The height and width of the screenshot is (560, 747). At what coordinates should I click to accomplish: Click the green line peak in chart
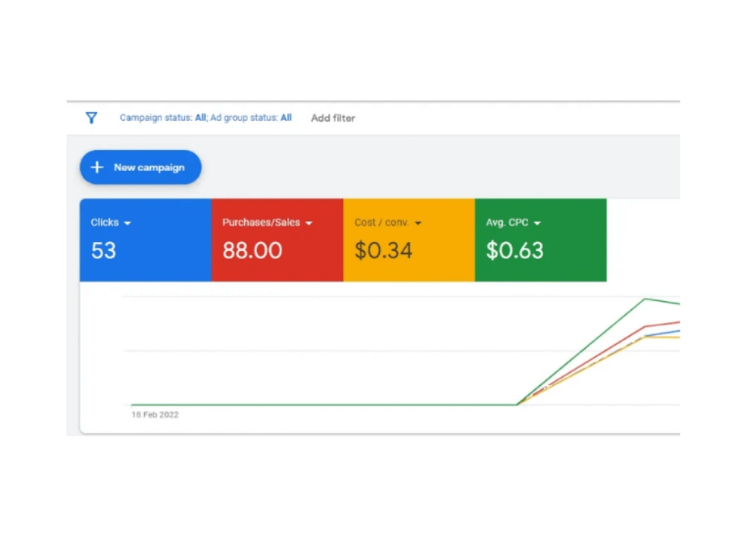click(x=645, y=299)
